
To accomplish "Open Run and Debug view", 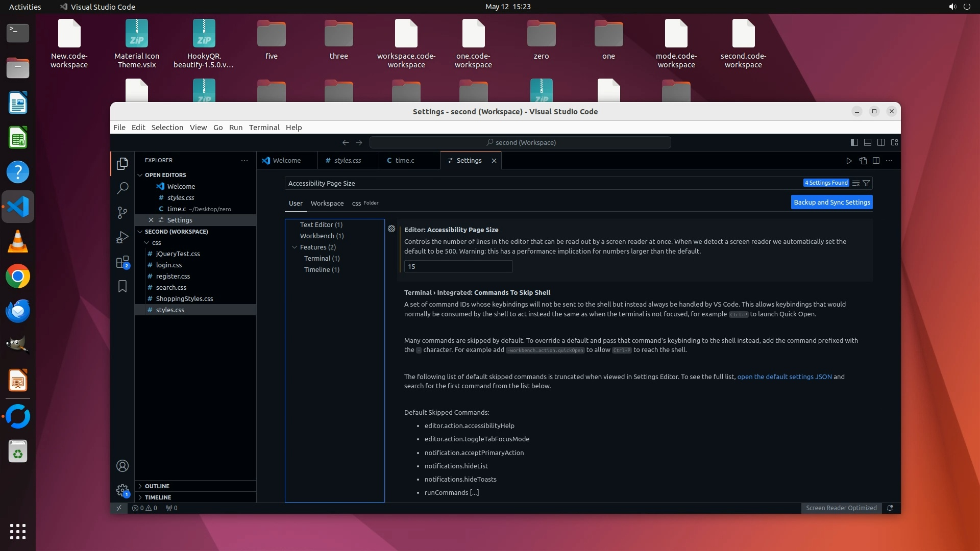I will [122, 237].
